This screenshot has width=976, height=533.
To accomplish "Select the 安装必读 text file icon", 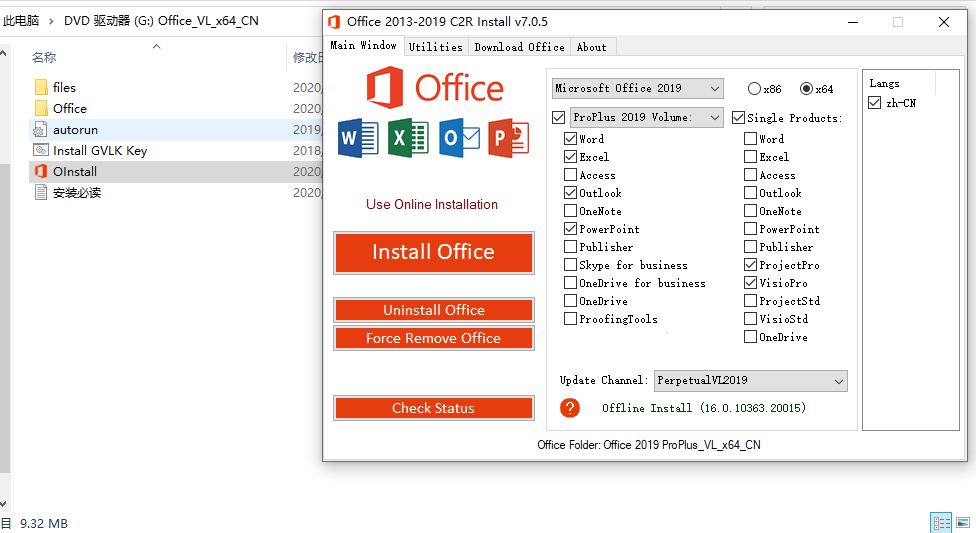I will (40, 192).
